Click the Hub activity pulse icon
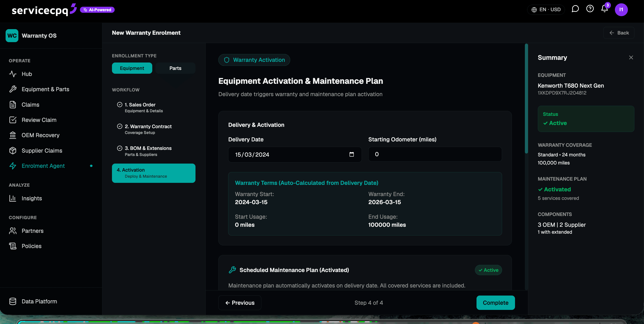644x324 pixels. 13,74
